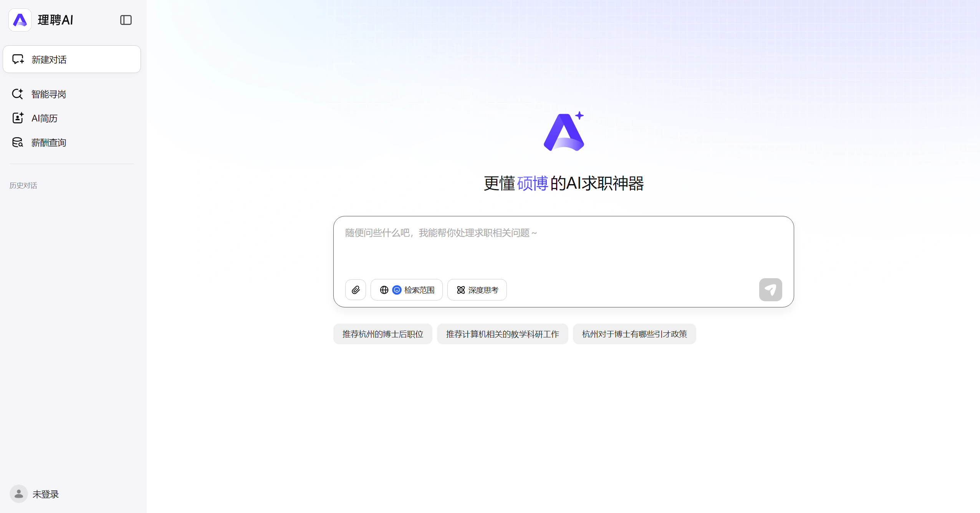Click the 推荐杭州的博士后职位 suggestion
The width and height of the screenshot is (980, 513).
tap(382, 334)
